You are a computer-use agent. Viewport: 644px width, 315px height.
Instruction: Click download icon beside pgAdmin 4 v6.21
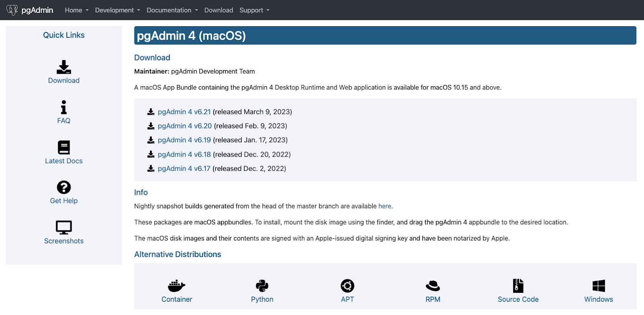(x=151, y=112)
